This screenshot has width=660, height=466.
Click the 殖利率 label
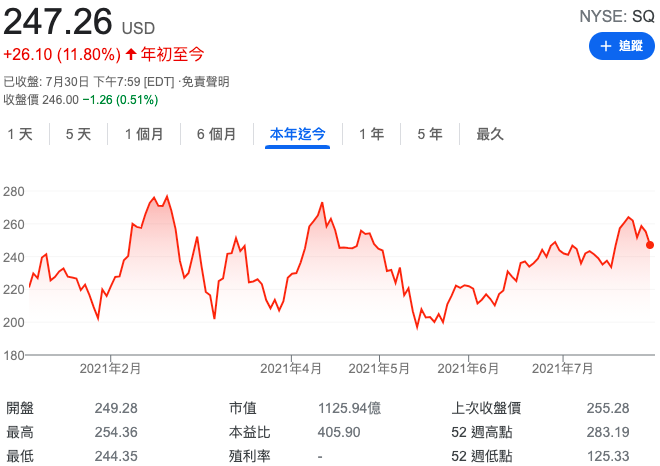point(250,456)
